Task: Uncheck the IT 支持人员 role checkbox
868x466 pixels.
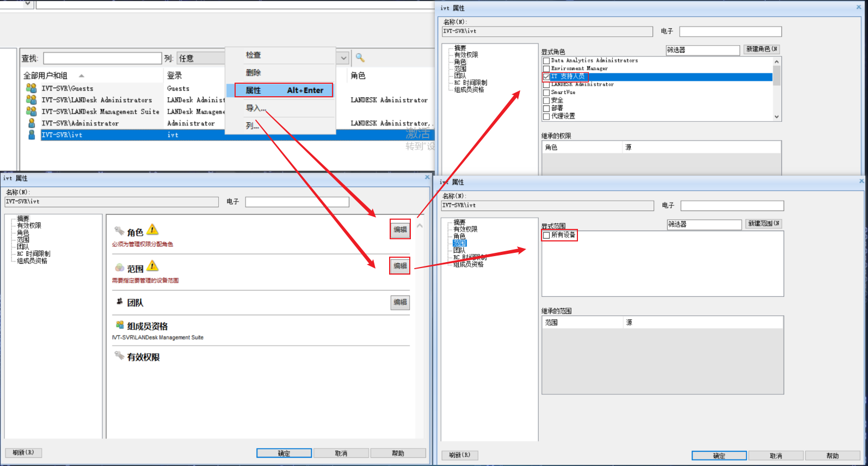Action: [x=546, y=77]
